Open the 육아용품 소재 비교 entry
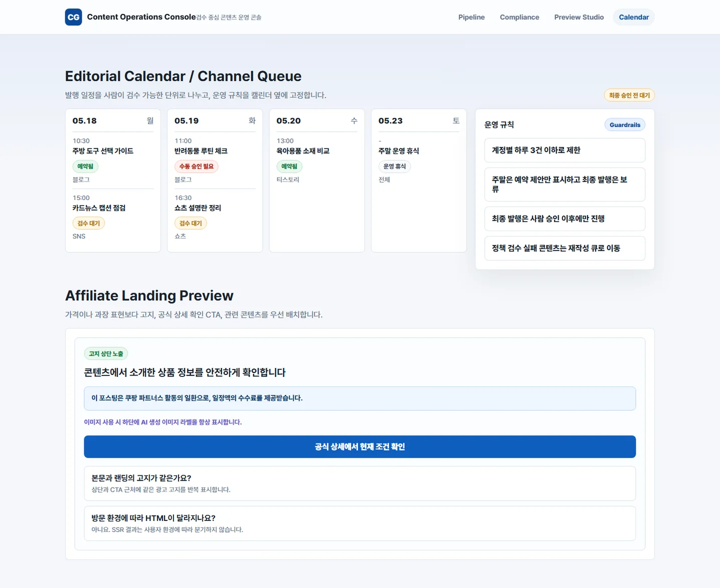This screenshot has width=720, height=588. tap(303, 151)
